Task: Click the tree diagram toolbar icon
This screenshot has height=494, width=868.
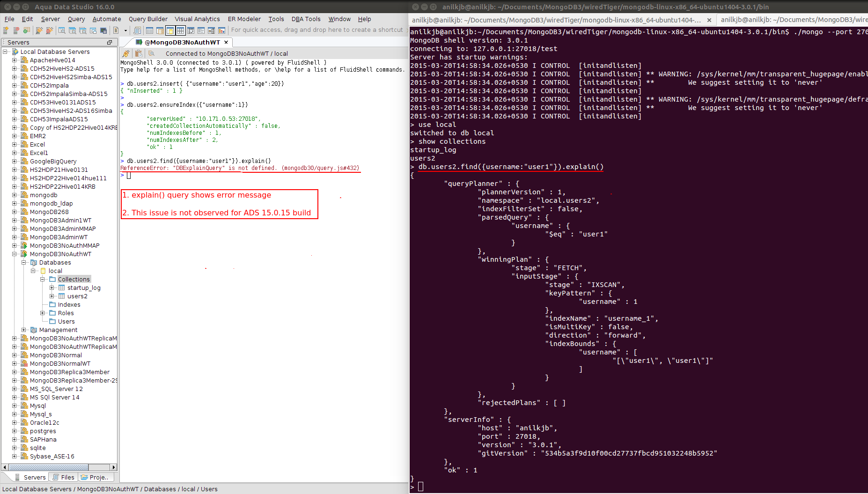Action: pyautogui.click(x=211, y=30)
